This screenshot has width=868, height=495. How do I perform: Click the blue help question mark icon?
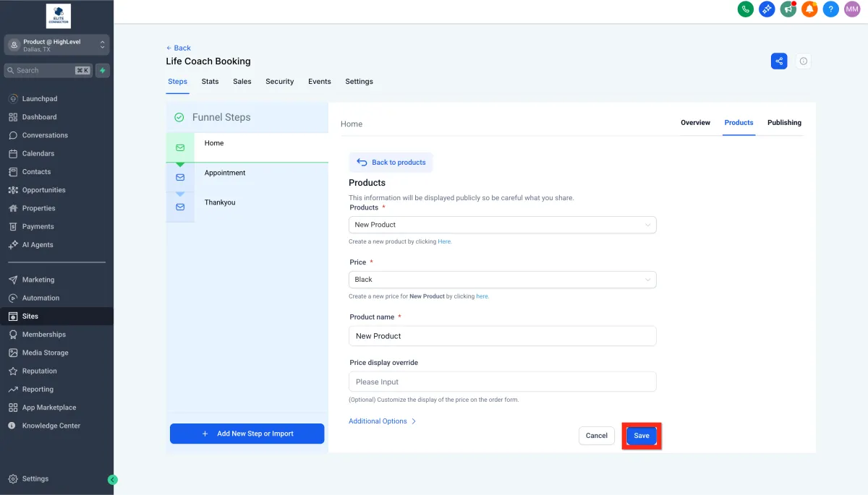pyautogui.click(x=831, y=9)
